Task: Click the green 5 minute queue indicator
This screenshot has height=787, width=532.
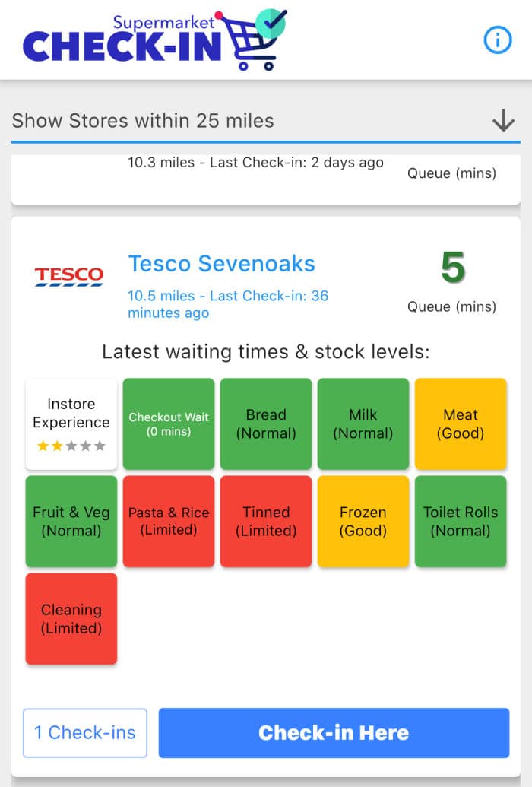Action: pos(453,268)
